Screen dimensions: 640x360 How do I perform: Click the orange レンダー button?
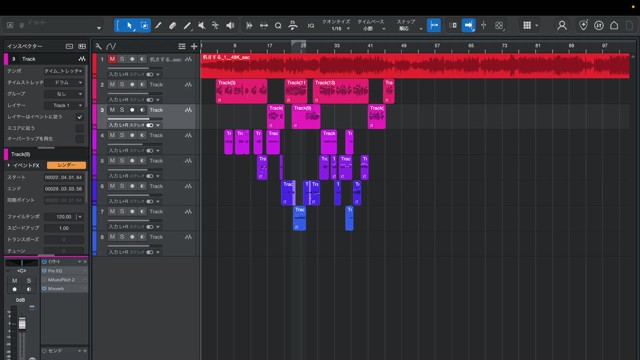[x=66, y=165]
